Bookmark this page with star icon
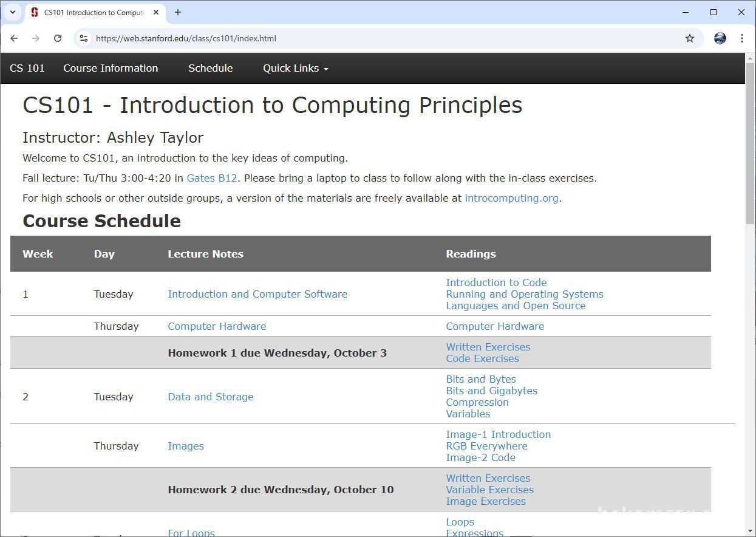The width and height of the screenshot is (756, 537). point(690,38)
